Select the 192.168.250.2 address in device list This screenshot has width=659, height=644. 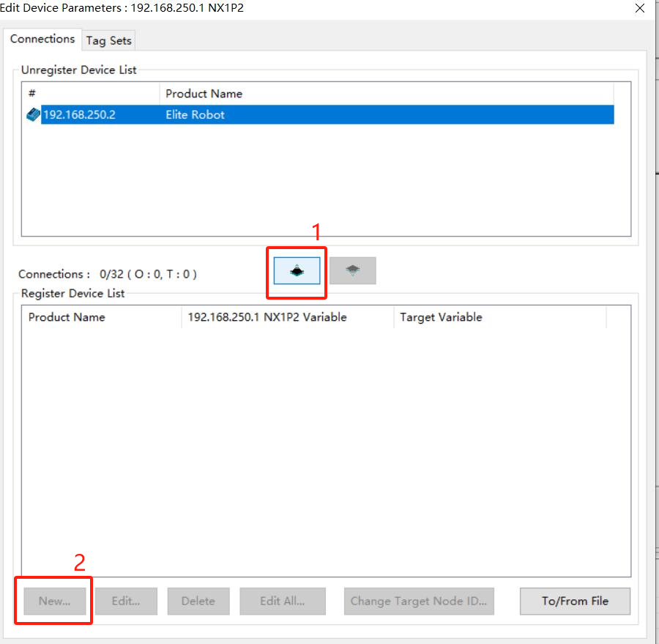79,115
